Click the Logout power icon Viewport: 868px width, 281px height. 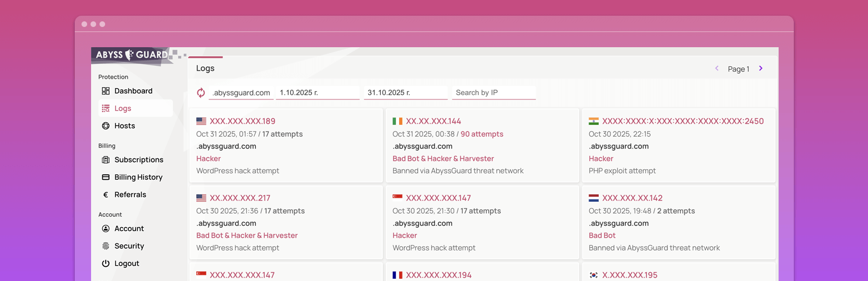(106, 264)
